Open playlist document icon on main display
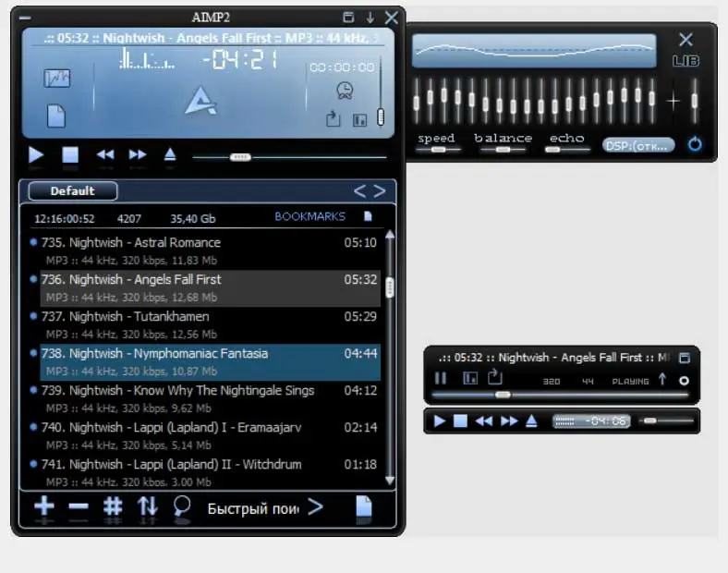Viewport: 728px width, 573px height. coord(56,116)
